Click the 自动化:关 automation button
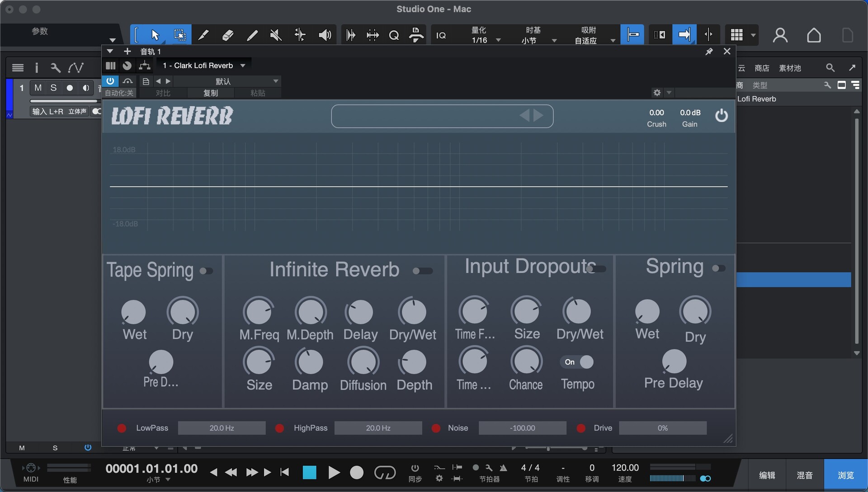This screenshot has width=868, height=492. point(119,93)
